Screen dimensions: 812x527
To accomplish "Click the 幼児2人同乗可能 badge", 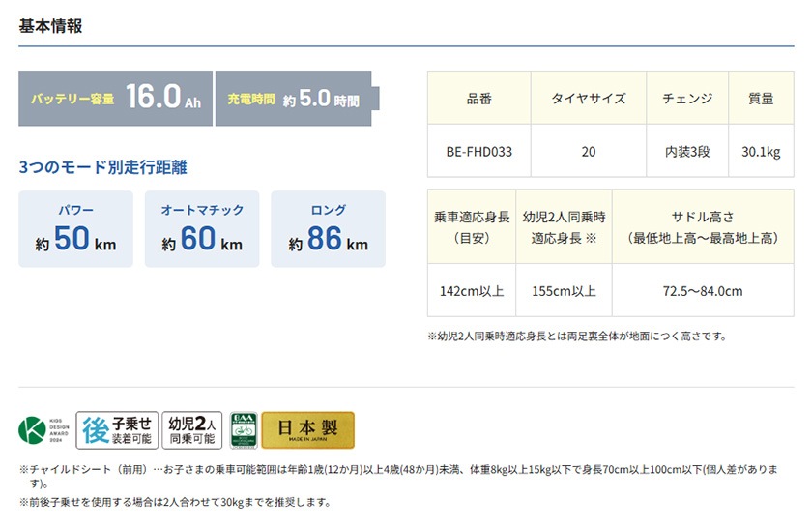I will click(x=191, y=430).
